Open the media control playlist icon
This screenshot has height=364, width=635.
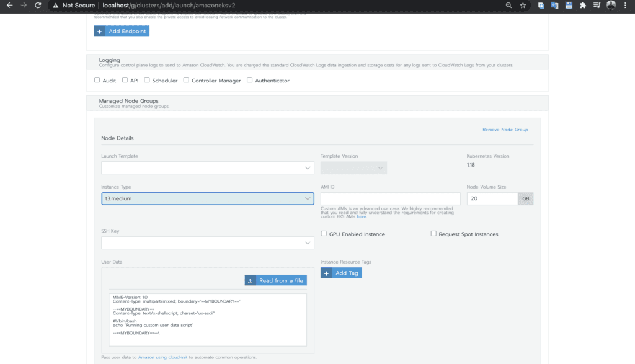click(x=597, y=5)
